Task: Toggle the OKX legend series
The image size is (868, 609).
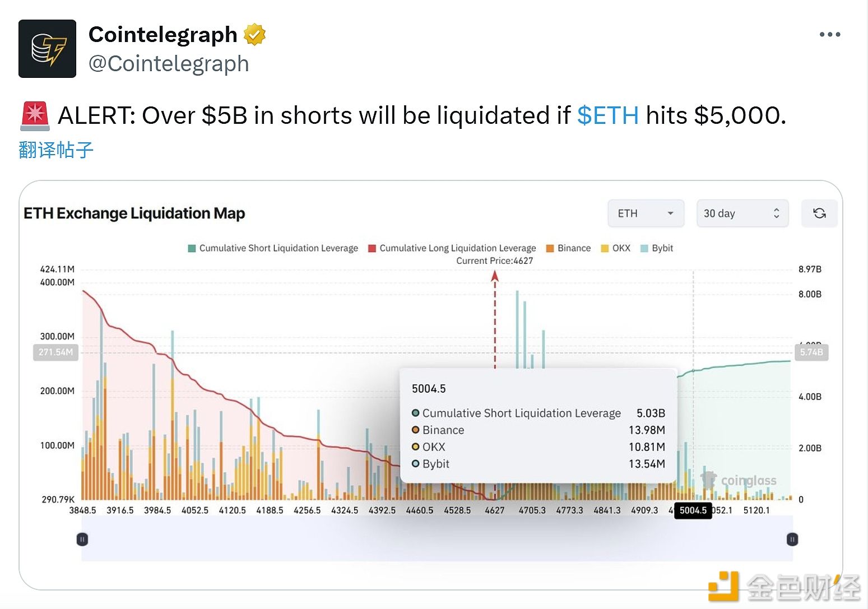Action: click(615, 248)
